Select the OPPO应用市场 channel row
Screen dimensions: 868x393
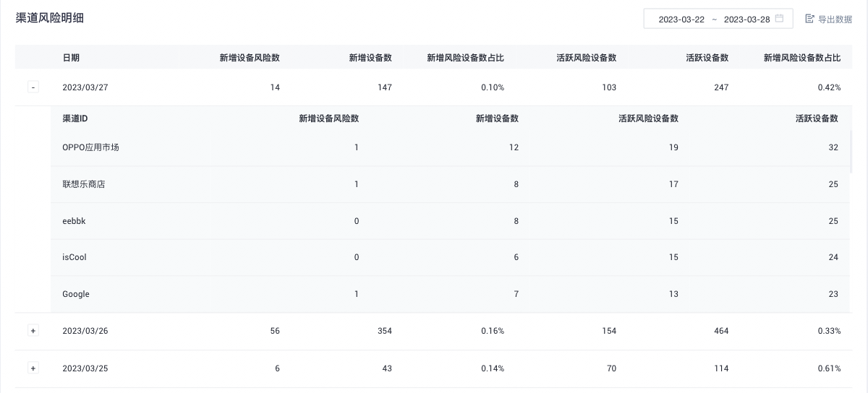pos(450,147)
